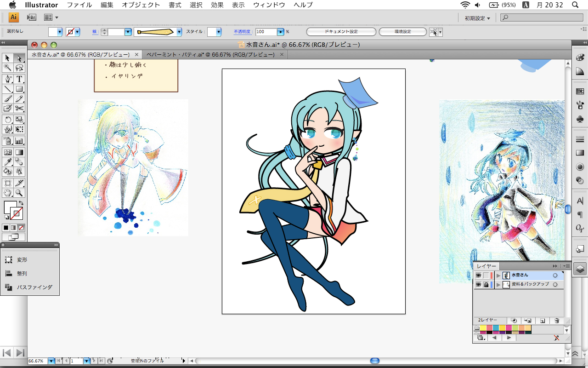Activate the Type tool
Image resolution: width=588 pixels, height=368 pixels.
click(x=19, y=79)
